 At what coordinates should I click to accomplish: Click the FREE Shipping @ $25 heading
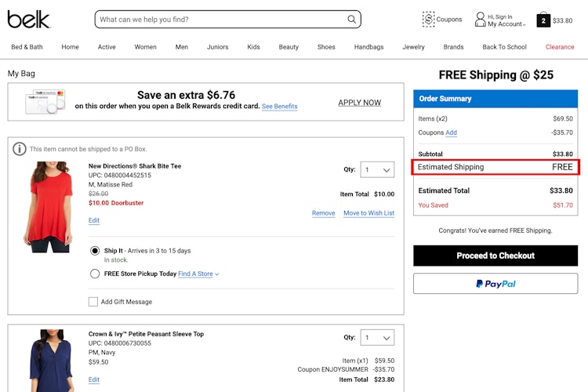pos(495,74)
